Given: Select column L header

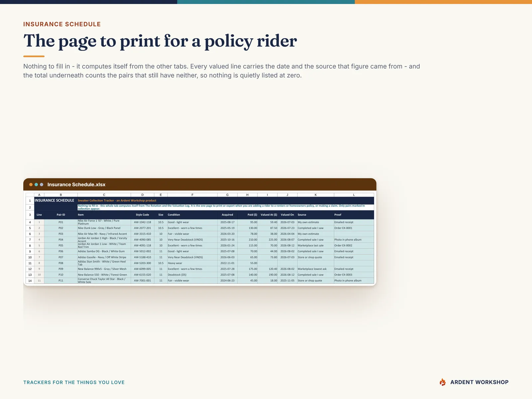Looking at the screenshot, I should click(x=354, y=195).
